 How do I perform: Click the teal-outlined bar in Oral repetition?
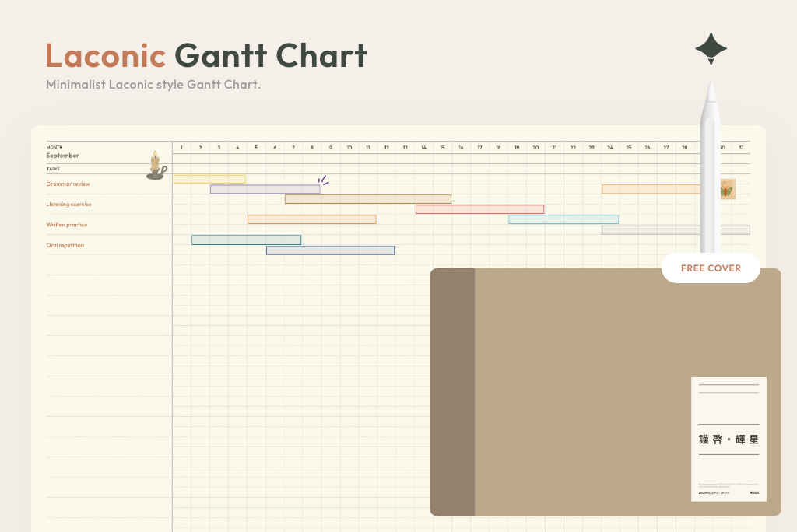click(x=246, y=240)
